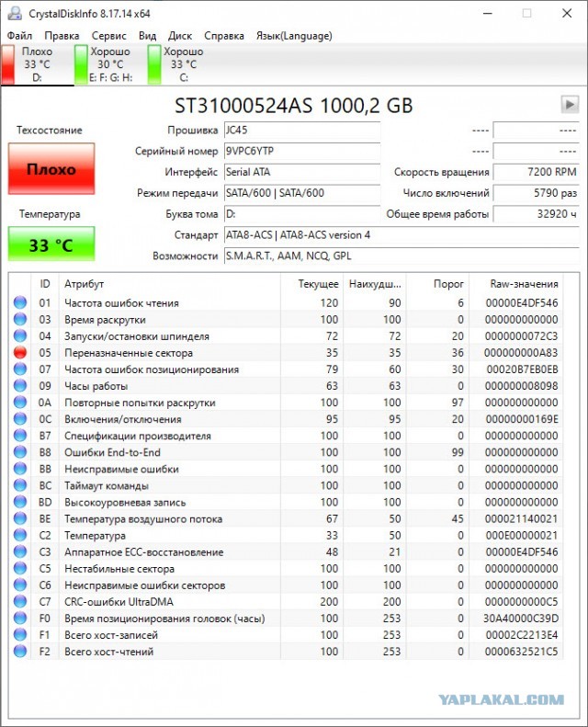Click the Стандарт field ATA8-ACS
This screenshot has height=727, width=588.
(401, 235)
